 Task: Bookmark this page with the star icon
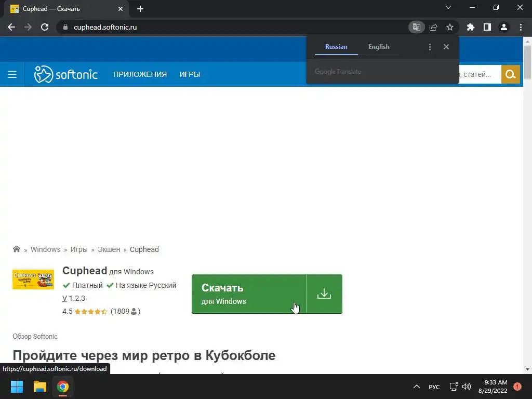click(x=450, y=27)
